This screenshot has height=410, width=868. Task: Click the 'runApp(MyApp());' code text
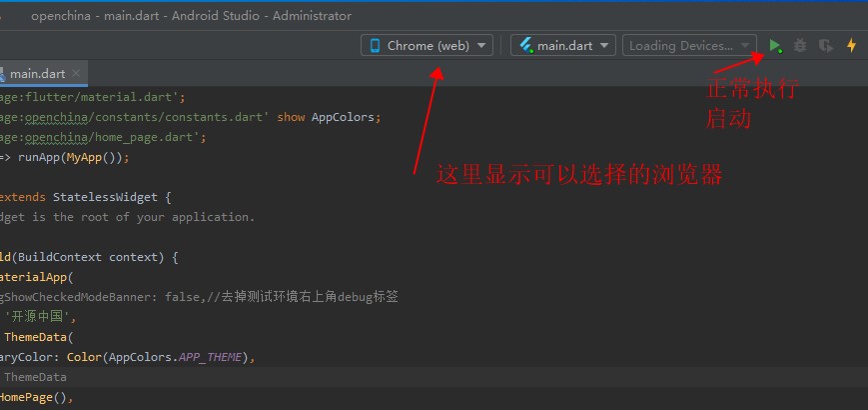74,157
